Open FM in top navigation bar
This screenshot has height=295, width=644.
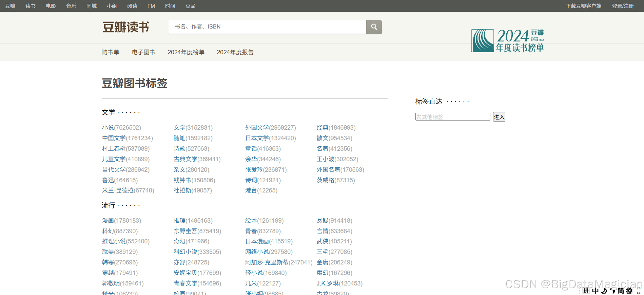click(151, 6)
